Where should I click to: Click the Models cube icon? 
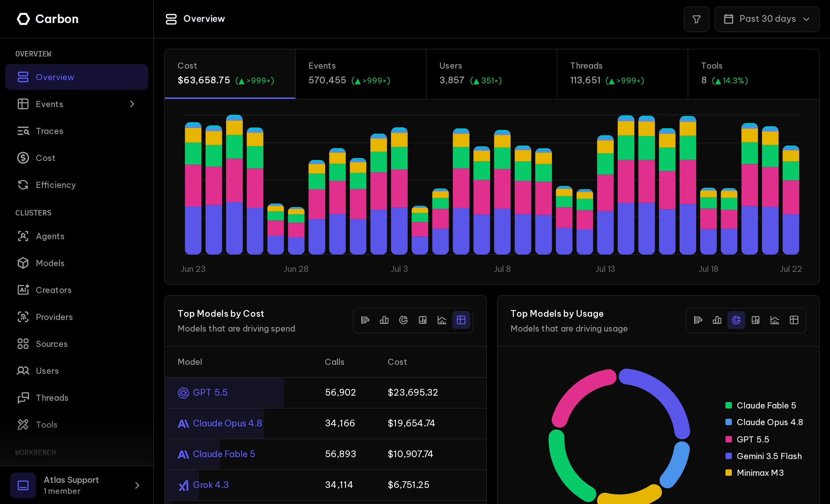click(x=23, y=263)
